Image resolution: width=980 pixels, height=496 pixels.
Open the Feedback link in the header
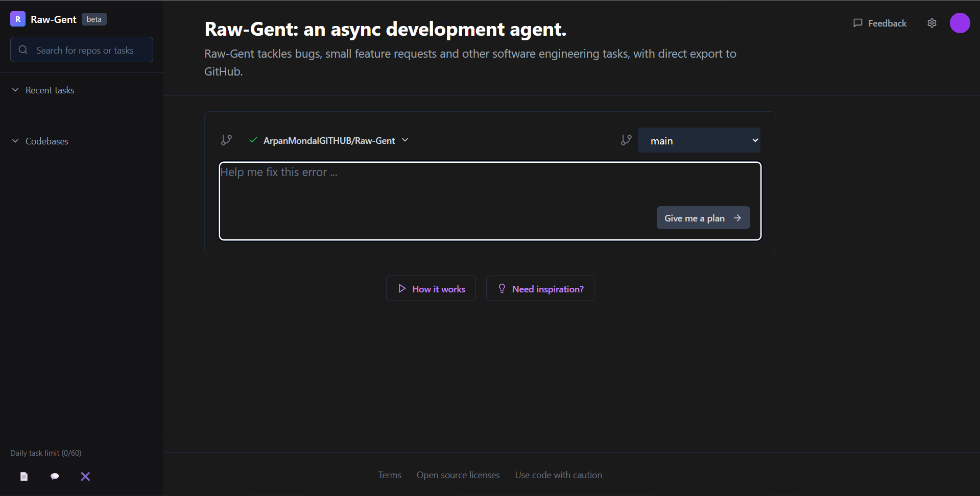point(879,23)
